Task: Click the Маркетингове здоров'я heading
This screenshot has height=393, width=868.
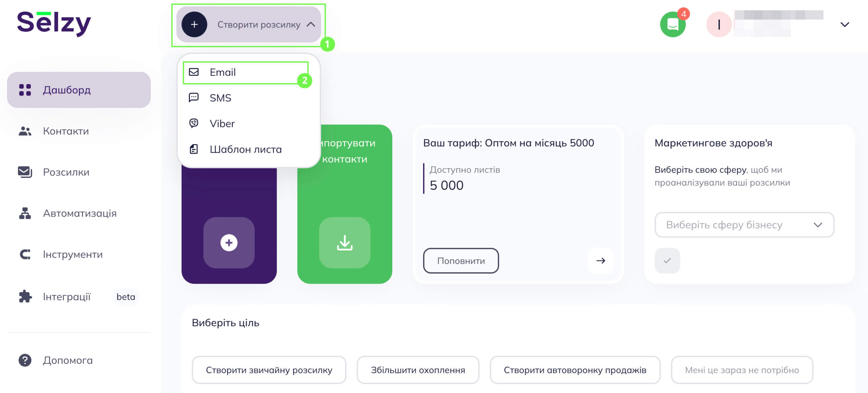Action: 713,143
